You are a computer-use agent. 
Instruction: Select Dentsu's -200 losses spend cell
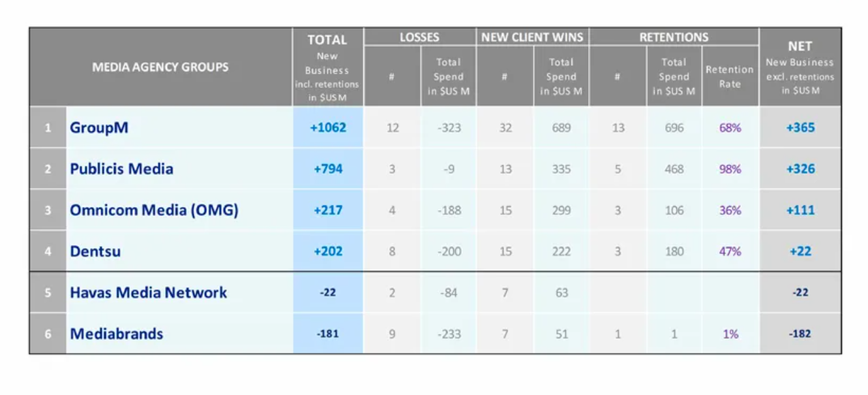(x=449, y=251)
